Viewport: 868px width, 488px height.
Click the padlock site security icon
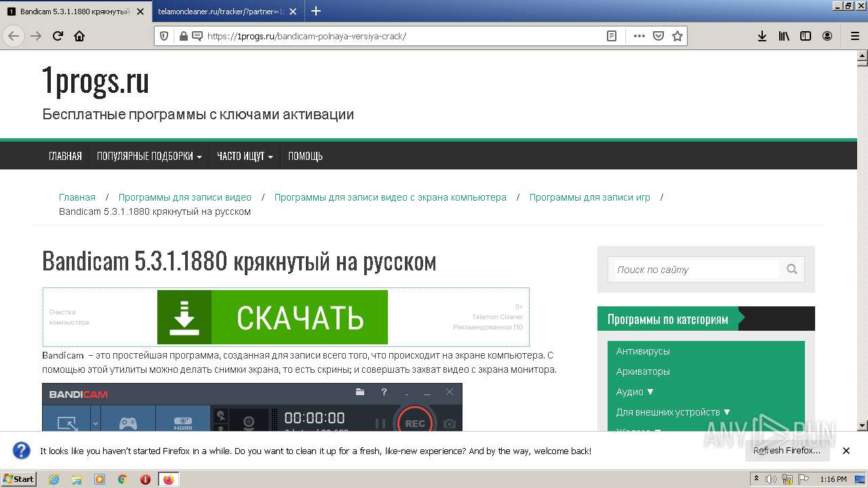183,37
